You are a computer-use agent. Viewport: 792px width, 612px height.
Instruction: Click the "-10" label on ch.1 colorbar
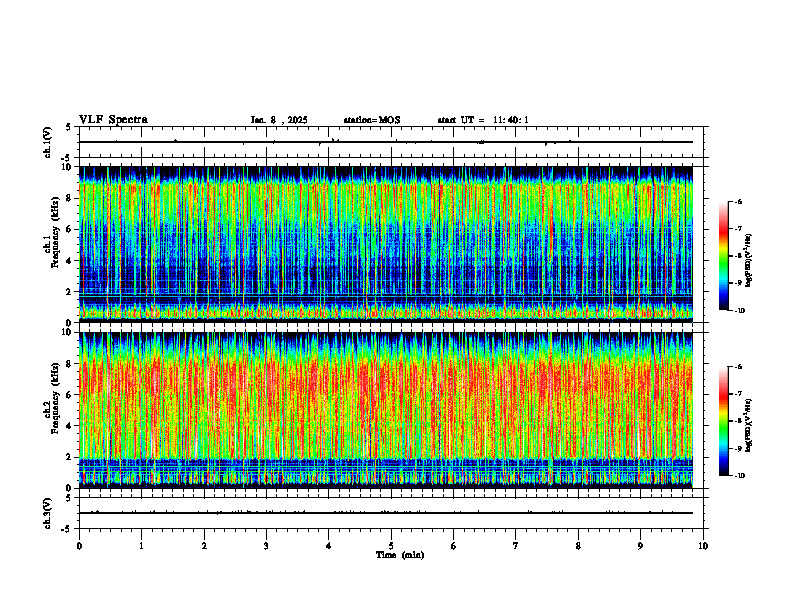(740, 311)
